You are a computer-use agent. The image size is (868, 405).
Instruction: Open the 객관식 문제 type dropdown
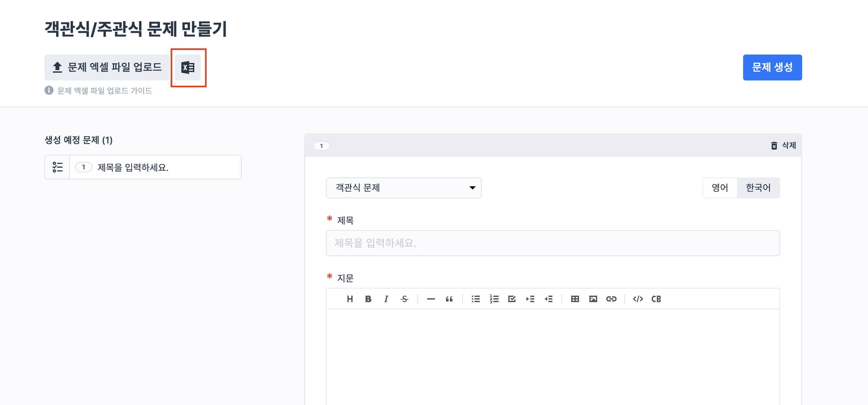(x=403, y=188)
